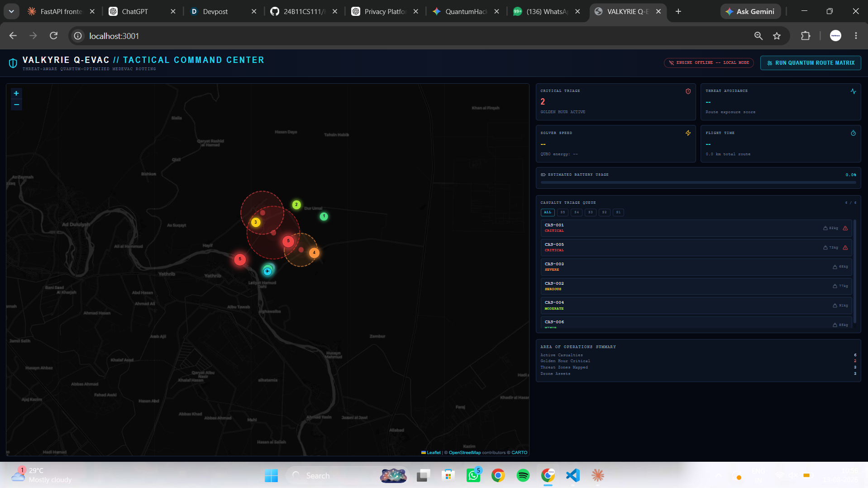Click the estimated battery usage progress bar
The image size is (868, 488).
click(698, 182)
